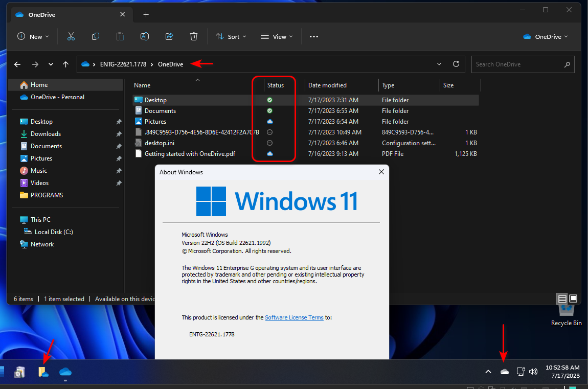The width and height of the screenshot is (588, 389).
Task: Click the Pictures folder cloud status icon
Action: pos(269,122)
